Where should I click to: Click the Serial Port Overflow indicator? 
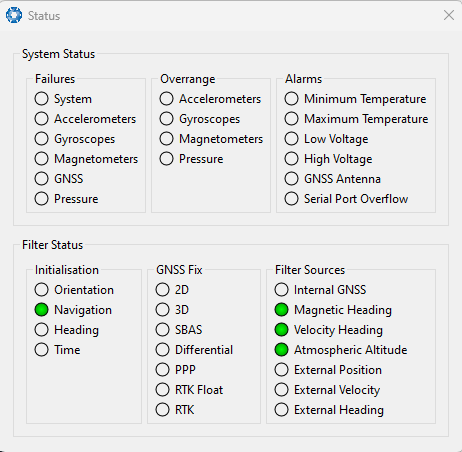coord(291,199)
